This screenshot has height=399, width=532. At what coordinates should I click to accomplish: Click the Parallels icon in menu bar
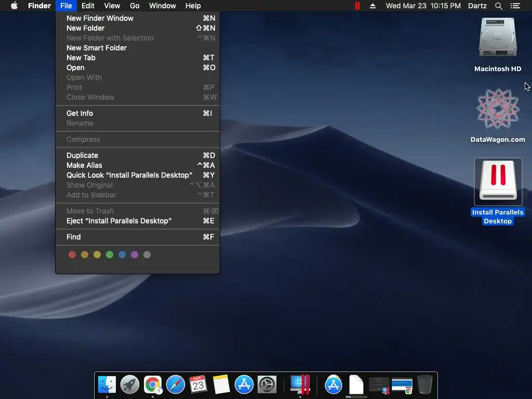point(357,6)
